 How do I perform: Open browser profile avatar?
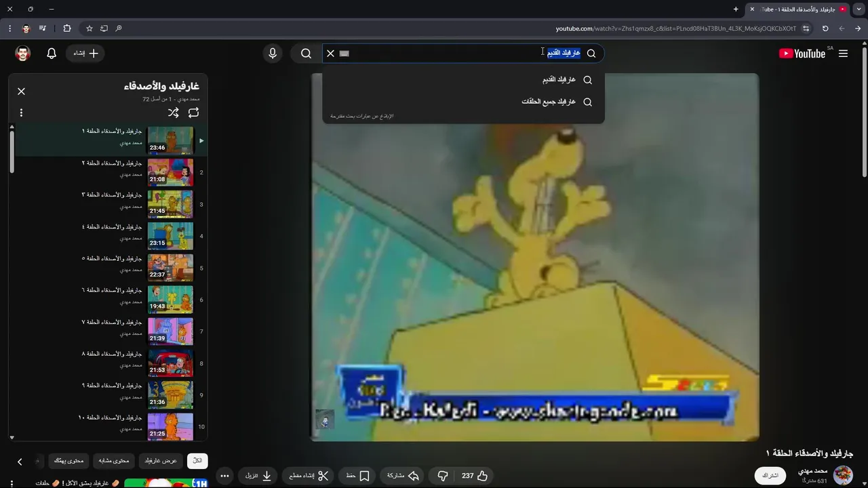pos(26,28)
